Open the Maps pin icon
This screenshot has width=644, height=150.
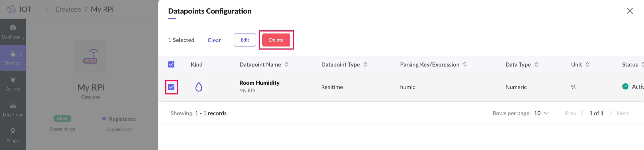tap(13, 131)
